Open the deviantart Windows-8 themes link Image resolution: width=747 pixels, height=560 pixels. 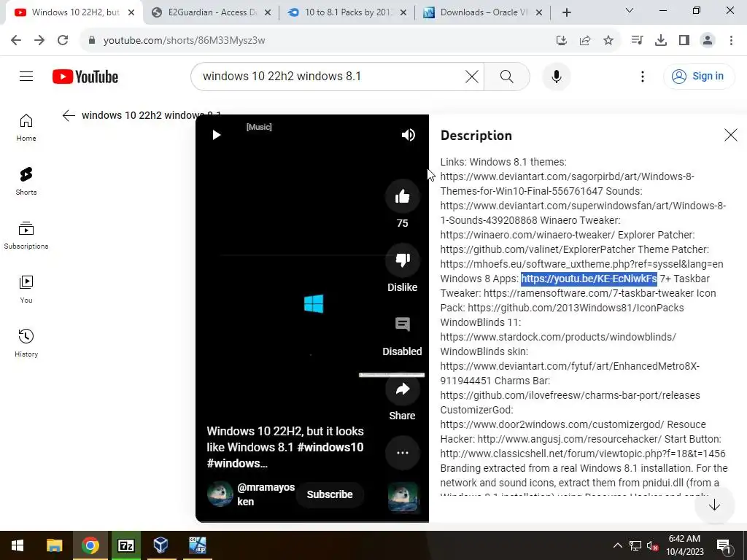pos(567,184)
